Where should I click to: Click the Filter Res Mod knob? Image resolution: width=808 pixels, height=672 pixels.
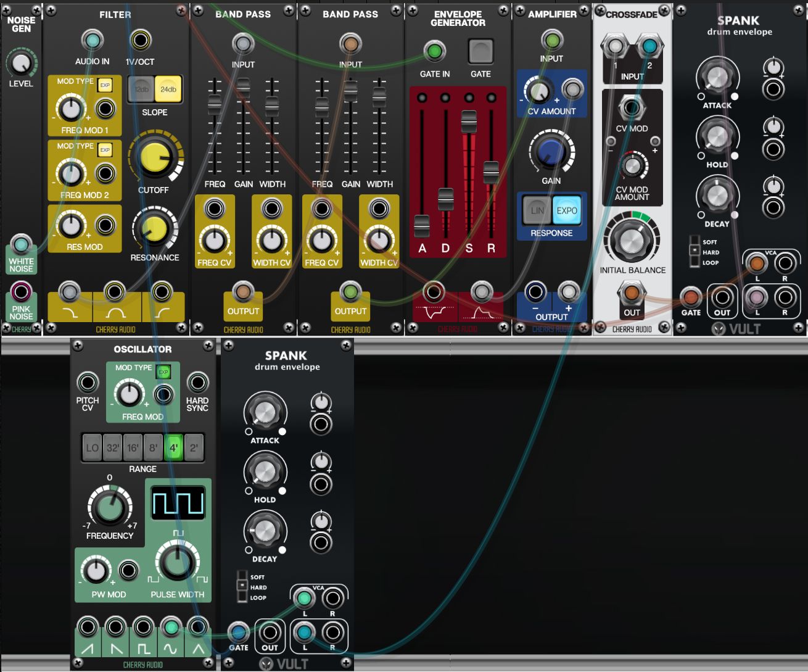(70, 225)
